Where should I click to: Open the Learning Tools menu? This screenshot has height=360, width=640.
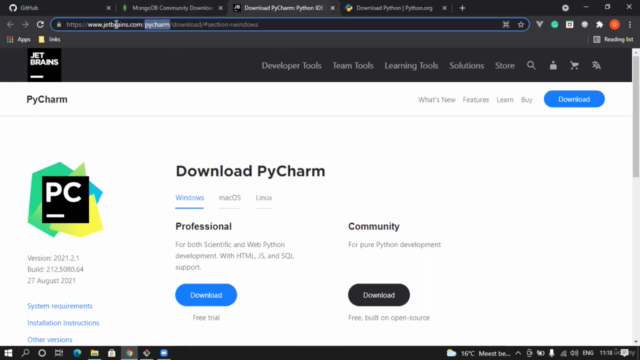[x=411, y=65]
